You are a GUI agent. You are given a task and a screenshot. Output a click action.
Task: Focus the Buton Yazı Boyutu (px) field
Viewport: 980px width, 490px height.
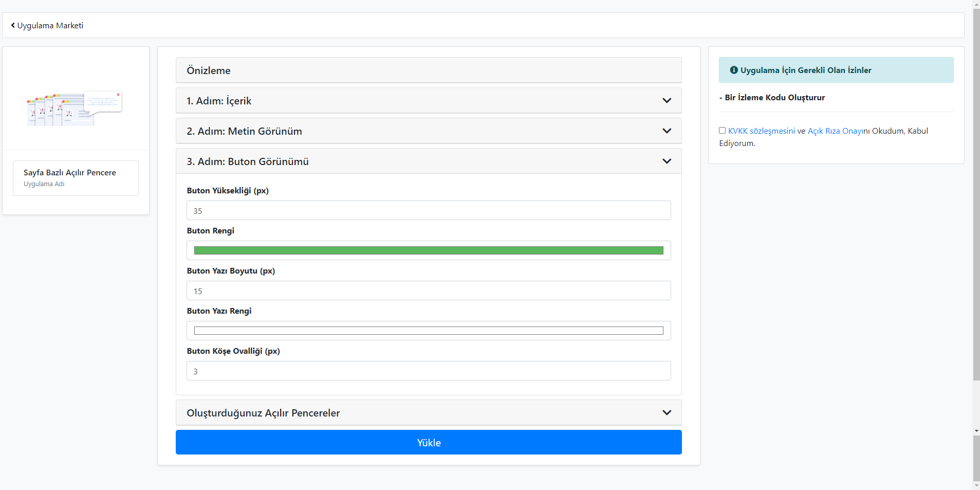click(429, 291)
